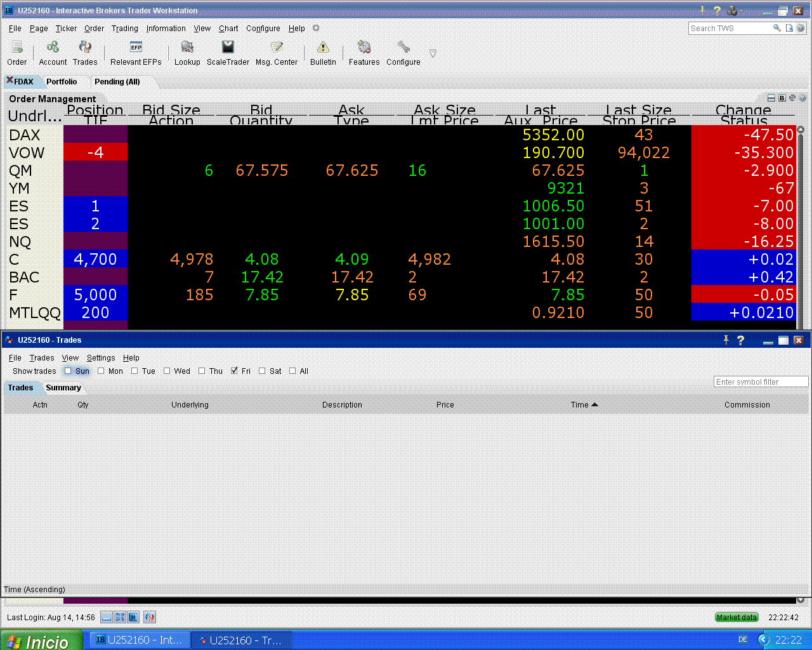This screenshot has width=812, height=650.
Task: Click Order Management collapse panel icon
Action: (x=771, y=98)
